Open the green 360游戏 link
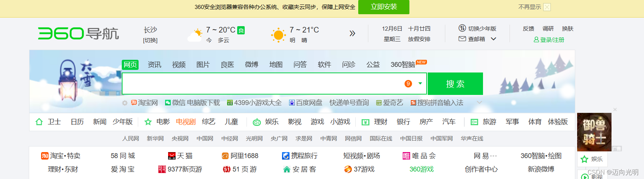Image resolution: width=644 pixels, height=179 pixels. pyautogui.click(x=421, y=169)
